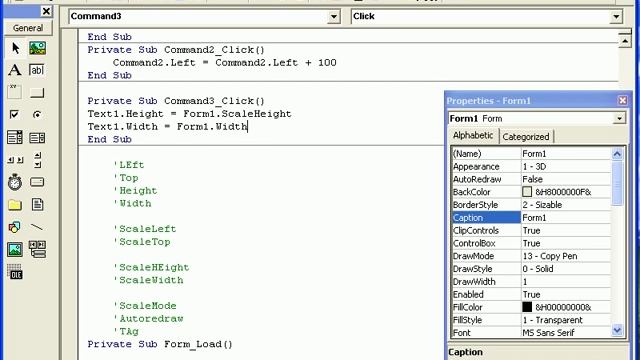The width and height of the screenshot is (640, 360).
Task: Expand the Form1 Form object selector
Action: point(619,119)
